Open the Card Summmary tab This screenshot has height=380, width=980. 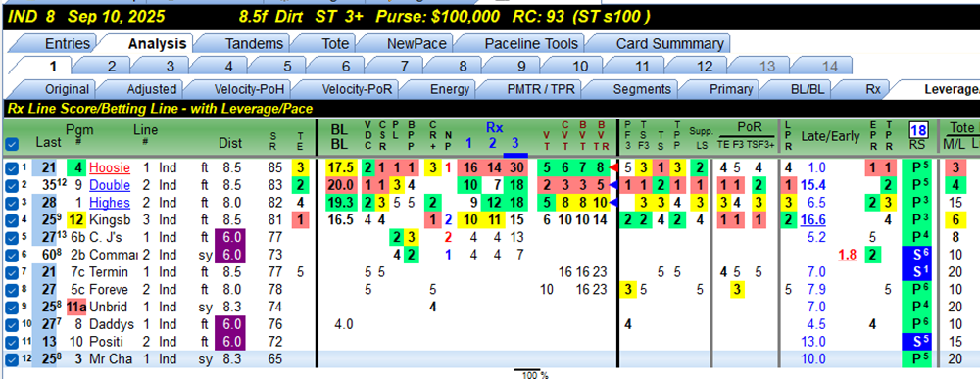(669, 44)
